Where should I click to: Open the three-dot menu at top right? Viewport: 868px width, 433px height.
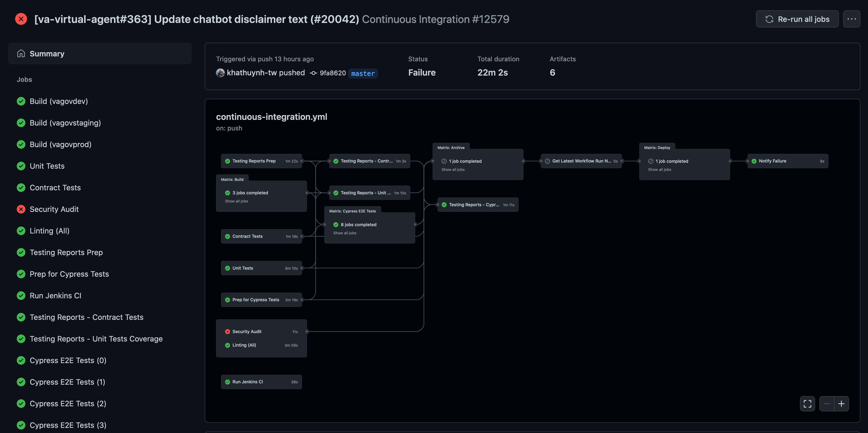[x=852, y=19]
